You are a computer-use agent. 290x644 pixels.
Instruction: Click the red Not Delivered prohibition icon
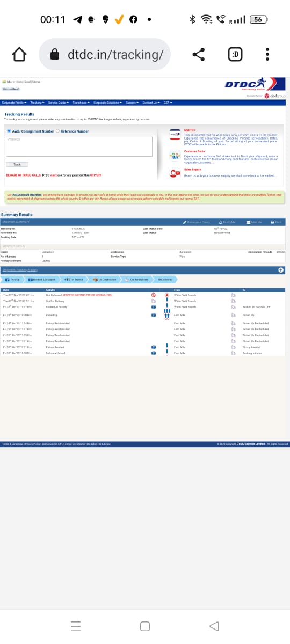click(154, 295)
